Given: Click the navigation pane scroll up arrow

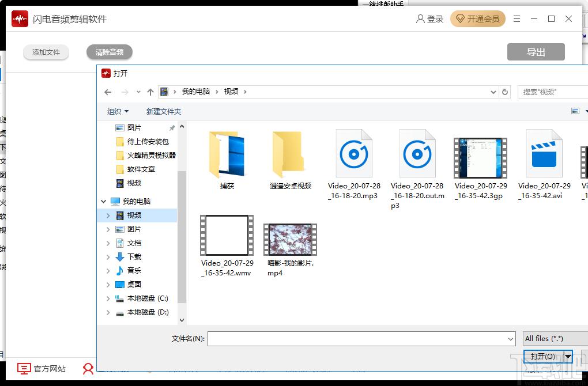Looking at the screenshot, I should coord(182,127).
